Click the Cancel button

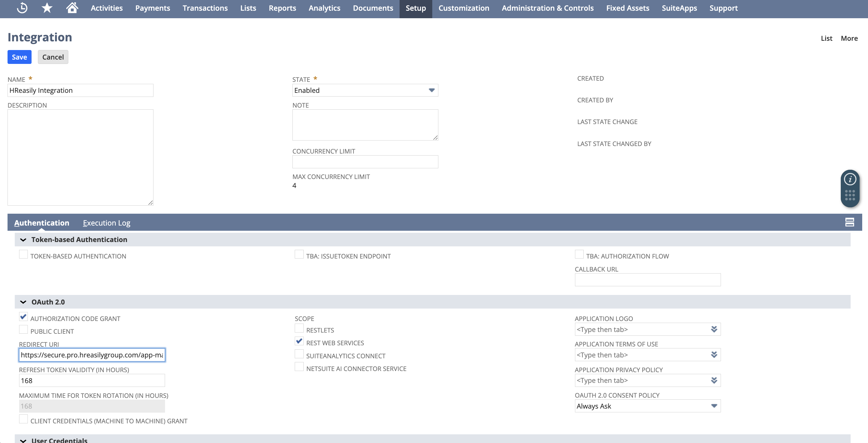[53, 57]
